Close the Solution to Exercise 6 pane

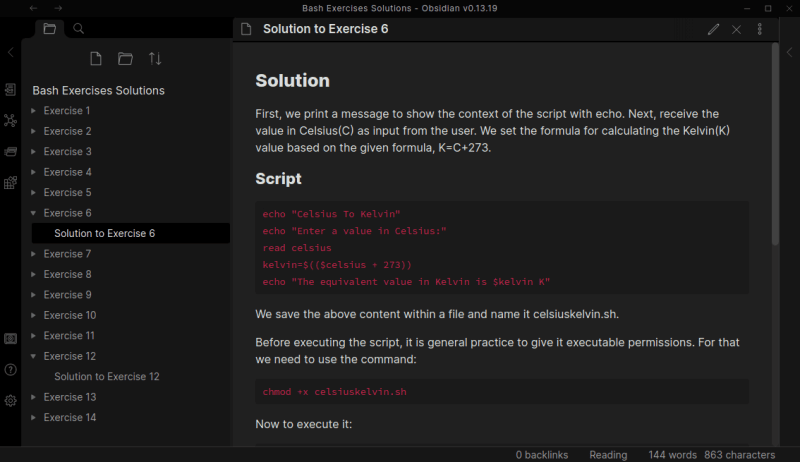(x=737, y=29)
